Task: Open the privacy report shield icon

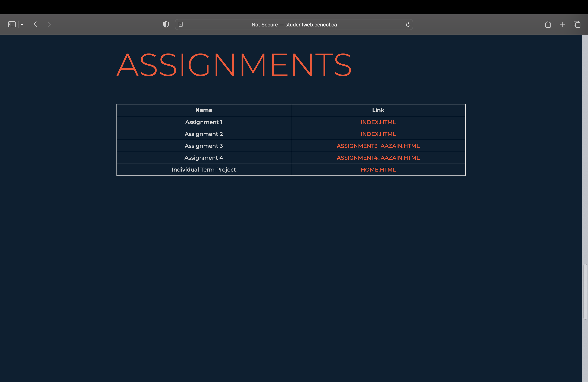Action: (x=166, y=24)
